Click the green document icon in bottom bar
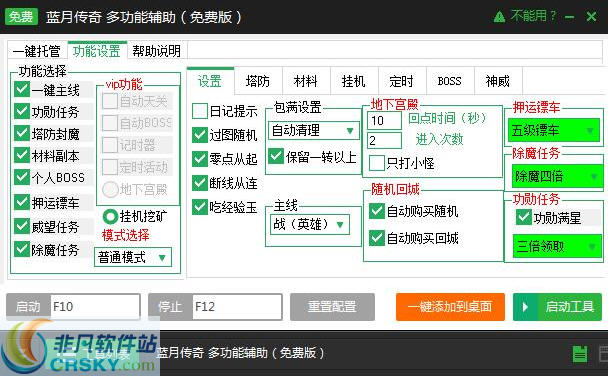This screenshot has height=376, width=608. [580, 354]
